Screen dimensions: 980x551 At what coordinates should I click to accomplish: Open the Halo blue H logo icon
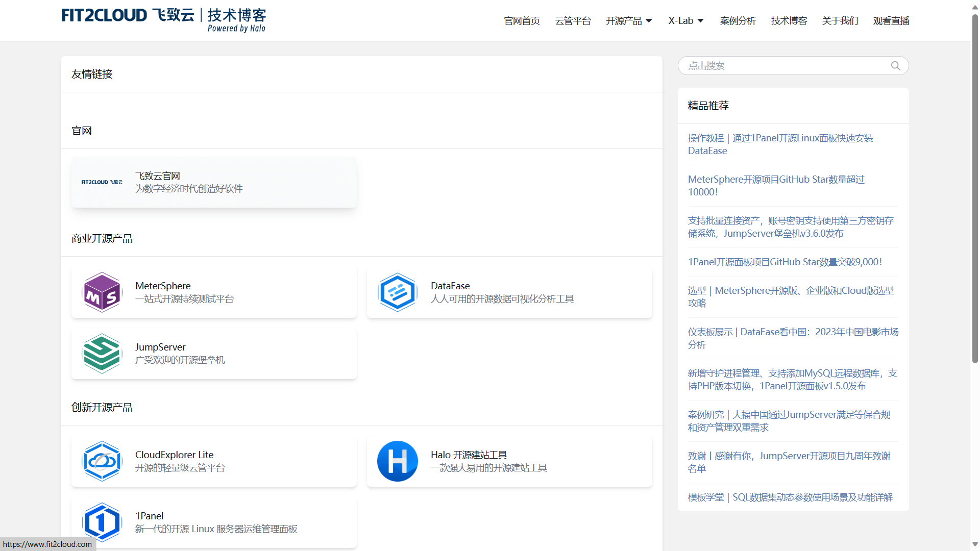[x=398, y=461]
